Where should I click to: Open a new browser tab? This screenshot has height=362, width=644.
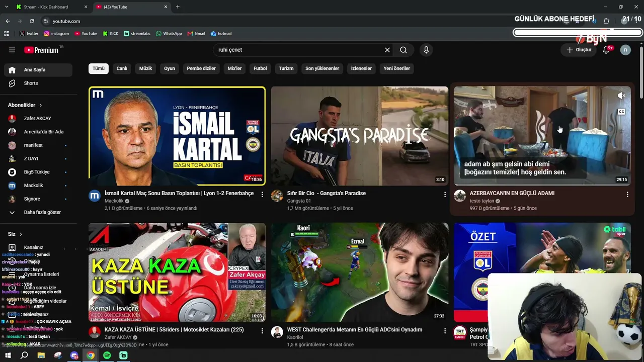pos(178,7)
